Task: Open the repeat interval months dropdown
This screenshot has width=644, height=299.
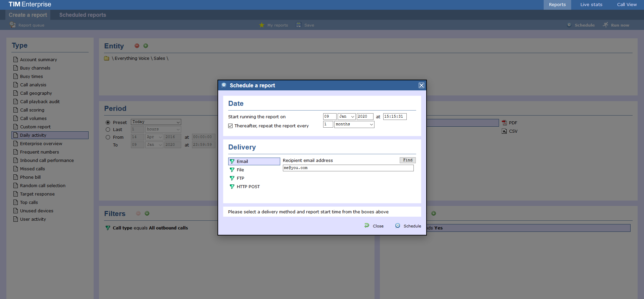Action: [354, 124]
